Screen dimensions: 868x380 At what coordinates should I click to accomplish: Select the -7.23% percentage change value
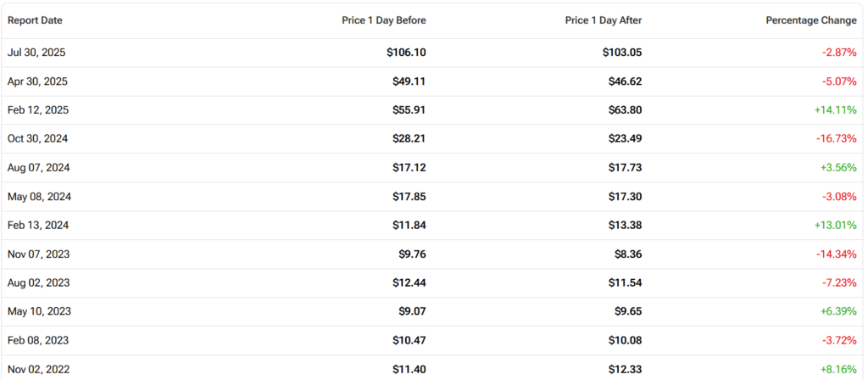839,283
